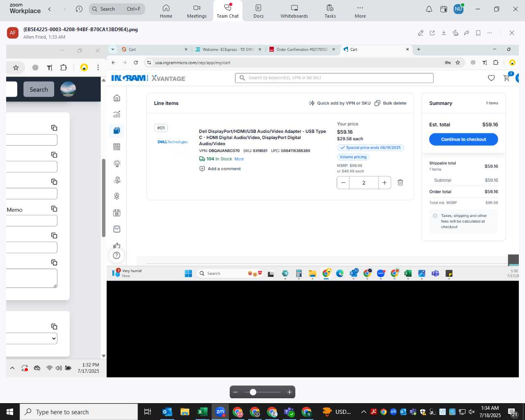This screenshot has height=420, width=525.
Task: Open Outlook from the taskbar
Action: pyautogui.click(x=167, y=412)
